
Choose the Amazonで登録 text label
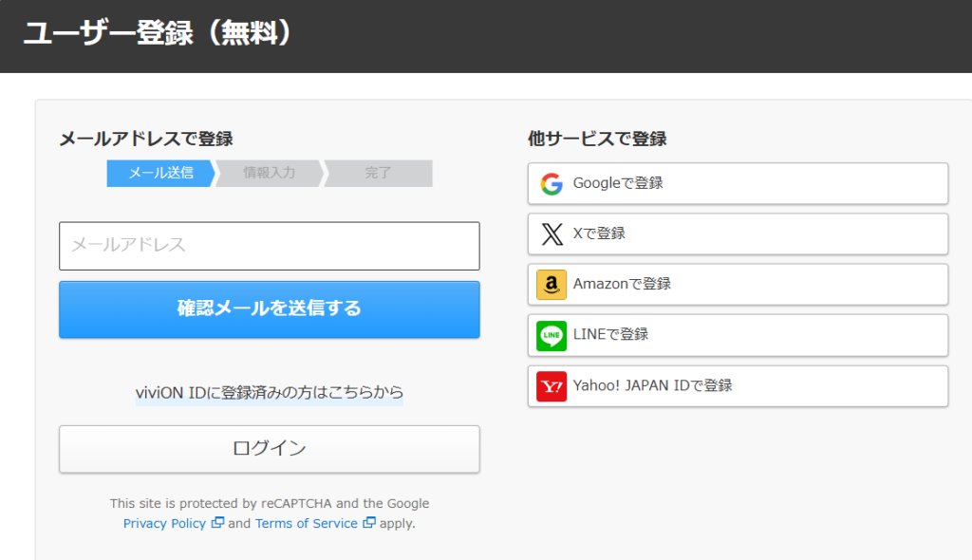click(622, 284)
